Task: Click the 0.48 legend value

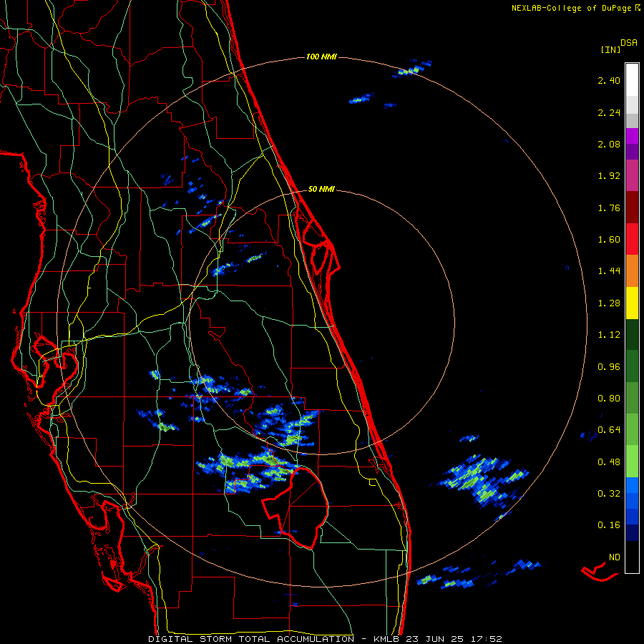Action: tap(609, 462)
